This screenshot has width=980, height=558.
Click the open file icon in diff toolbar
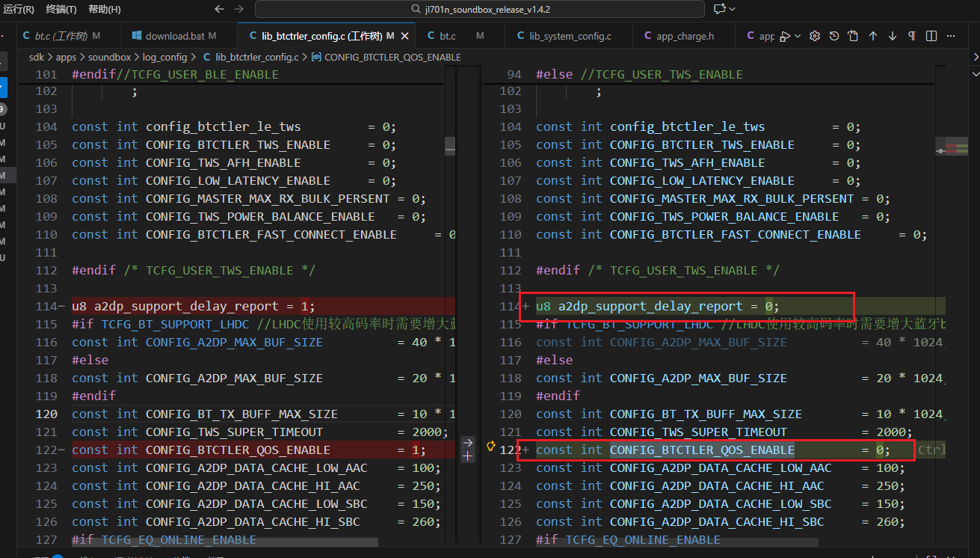(x=853, y=36)
